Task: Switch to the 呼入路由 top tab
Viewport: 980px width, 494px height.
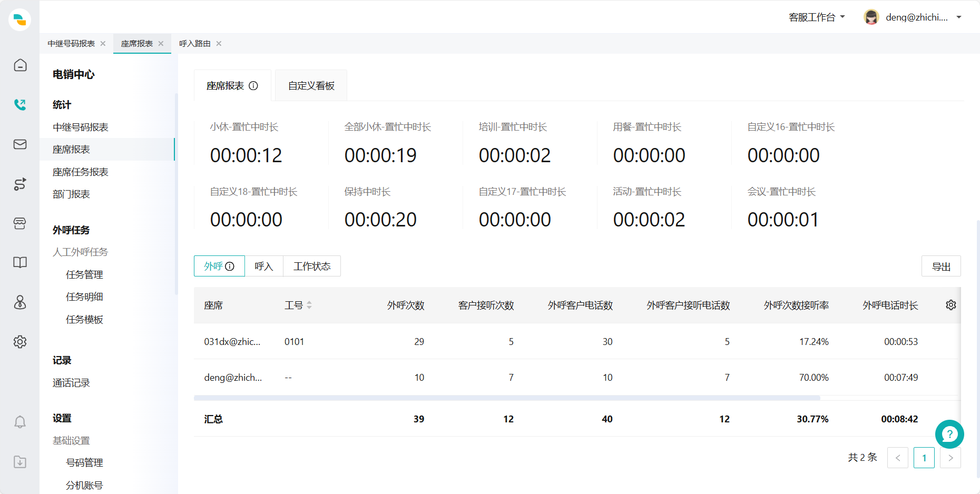Action: point(195,44)
